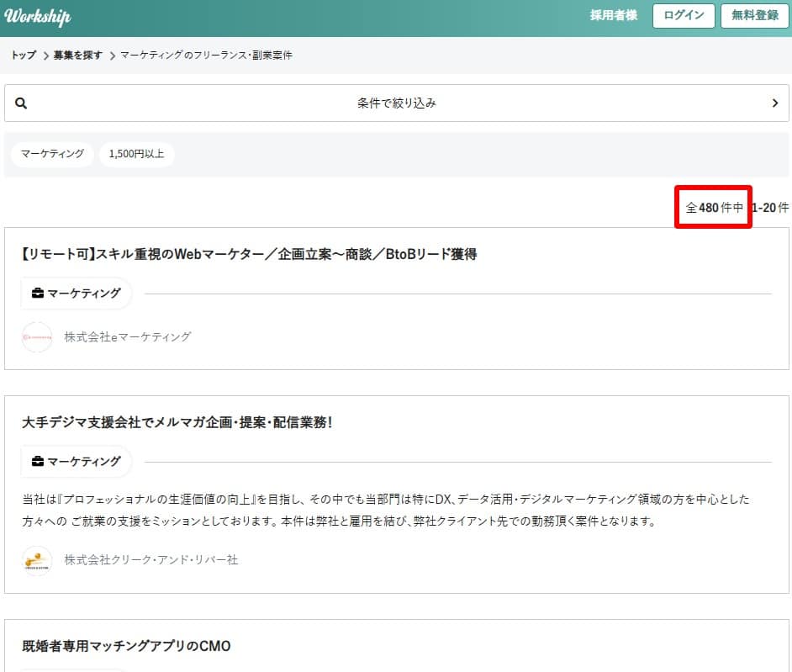This screenshot has width=792, height=672.
Task: Select the 1,500円以上 filter chip
Action: (136, 155)
